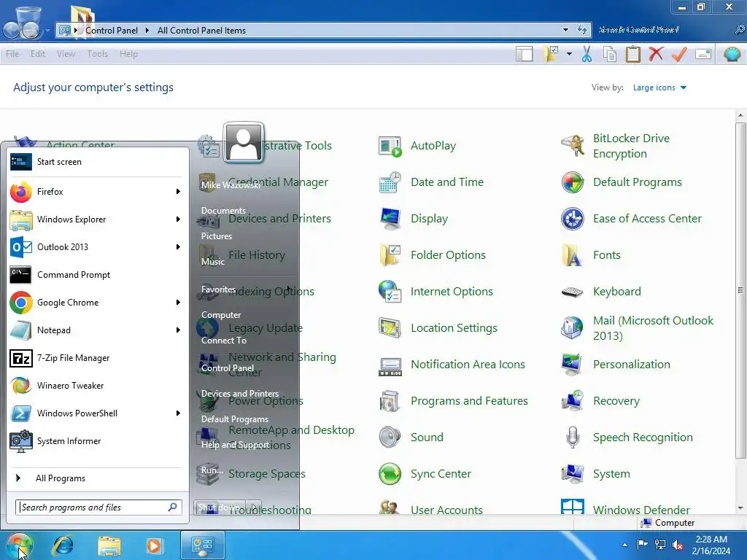Screen dimensions: 747x560
Task: Expand the Shut down options arrow
Action: point(254,507)
